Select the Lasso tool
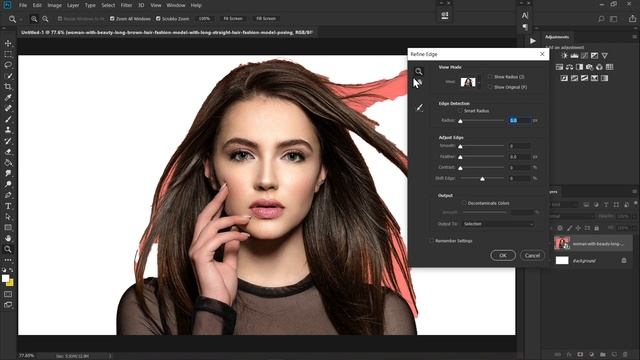The height and width of the screenshot is (360, 640). coord(8,65)
